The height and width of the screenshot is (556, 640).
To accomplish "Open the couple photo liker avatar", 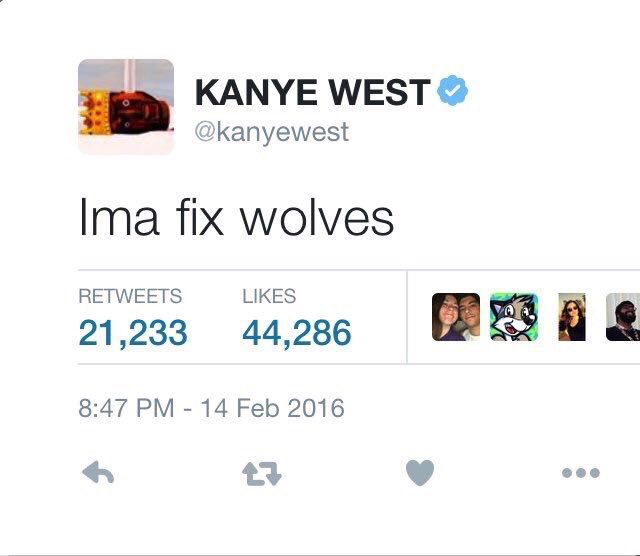I will (456, 317).
